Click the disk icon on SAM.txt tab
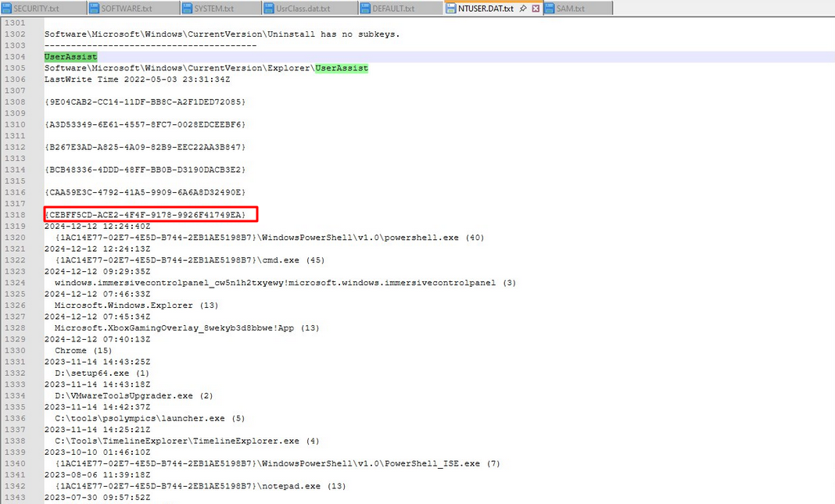The width and height of the screenshot is (835, 504). (x=549, y=9)
